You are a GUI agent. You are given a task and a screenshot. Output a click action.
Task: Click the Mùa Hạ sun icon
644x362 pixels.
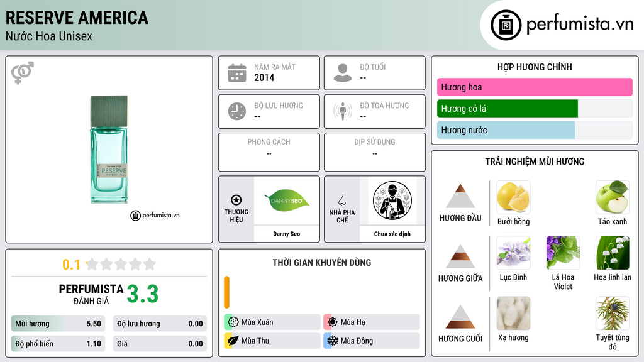333,322
